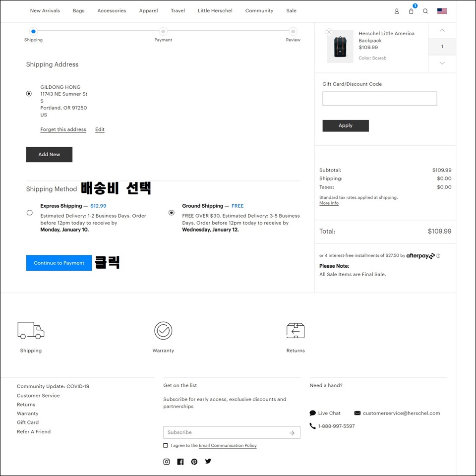The height and width of the screenshot is (476, 476).
Task: Submit the Subscribe arrow icon
Action: (x=292, y=433)
